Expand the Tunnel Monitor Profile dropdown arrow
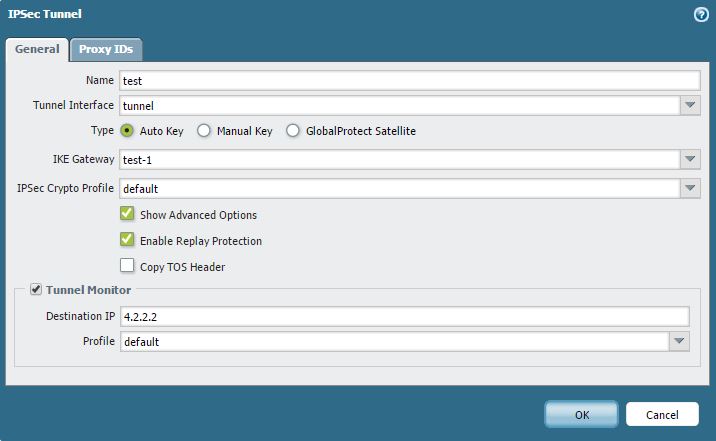 coord(679,341)
